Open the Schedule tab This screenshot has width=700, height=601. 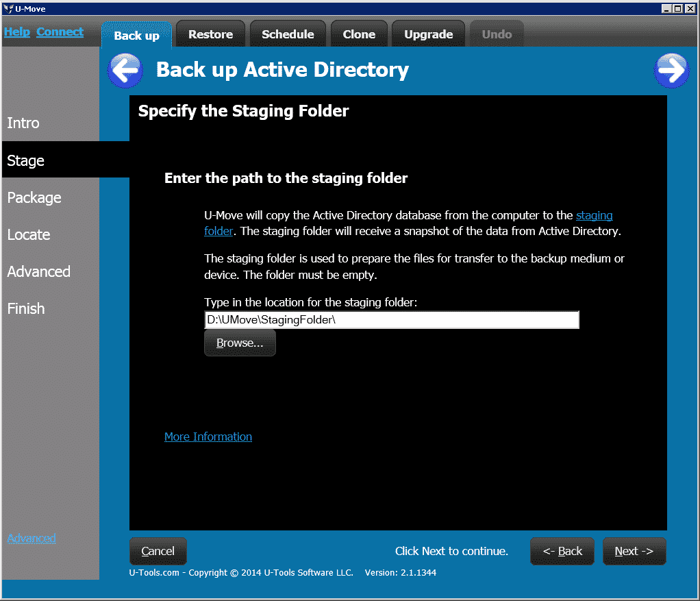coord(288,34)
